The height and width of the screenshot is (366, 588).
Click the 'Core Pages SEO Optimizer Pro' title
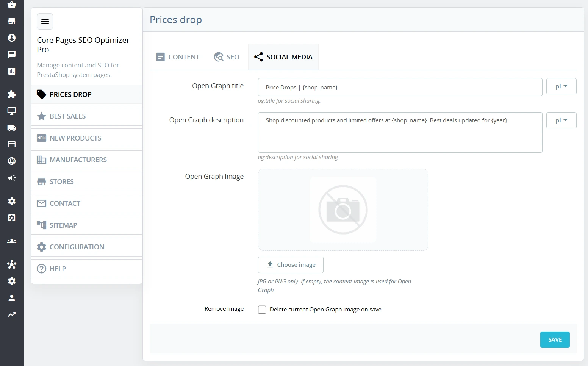[x=83, y=45]
